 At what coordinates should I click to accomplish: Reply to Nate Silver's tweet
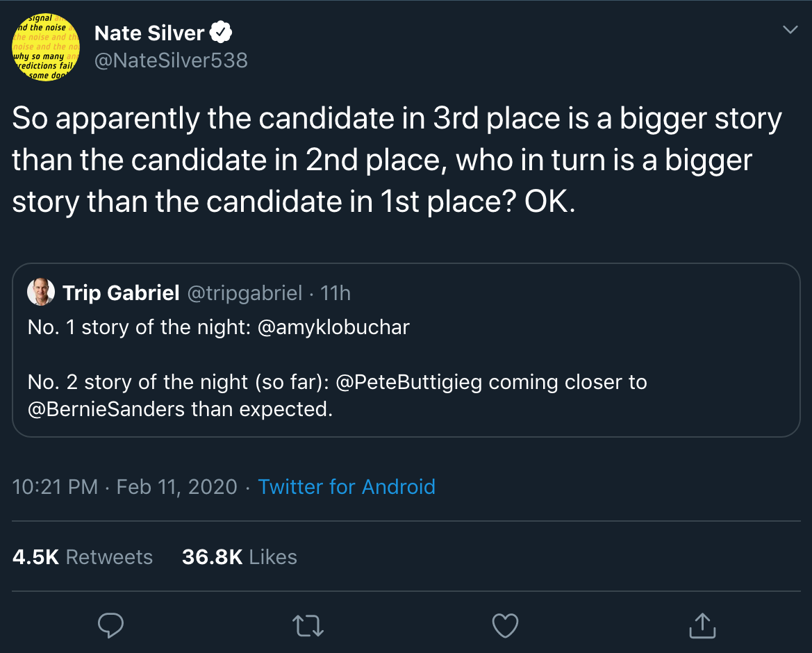(110, 625)
